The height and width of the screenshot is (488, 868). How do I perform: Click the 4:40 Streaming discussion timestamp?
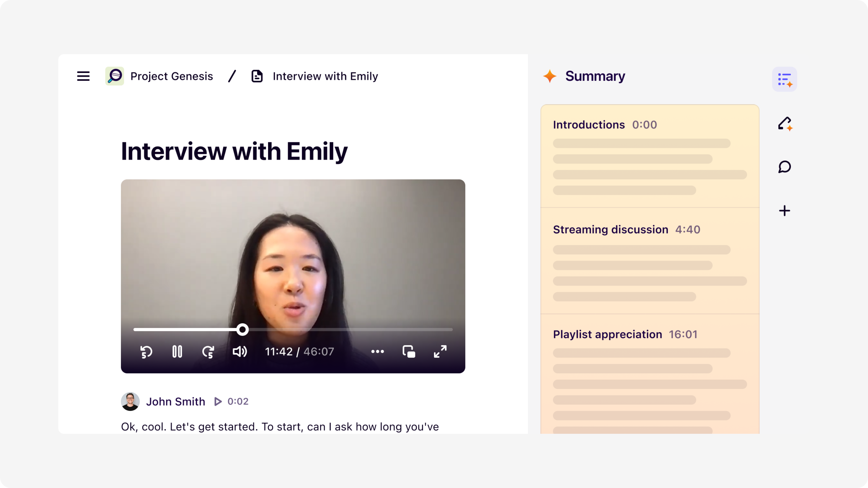687,229
